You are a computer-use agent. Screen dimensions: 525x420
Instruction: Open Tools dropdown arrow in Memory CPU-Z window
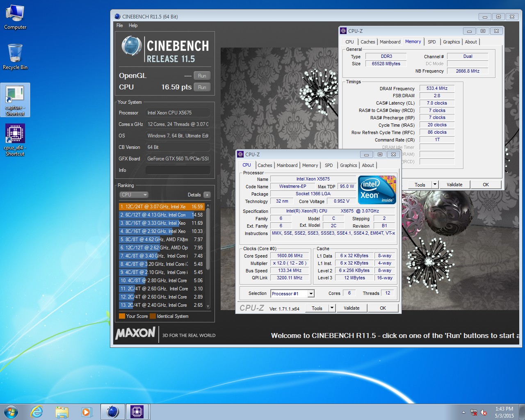click(x=435, y=185)
